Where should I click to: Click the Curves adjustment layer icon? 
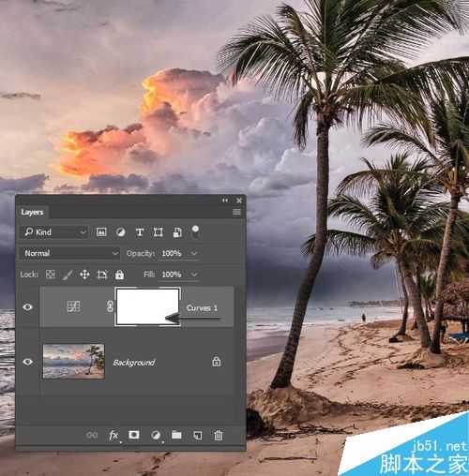tap(74, 306)
